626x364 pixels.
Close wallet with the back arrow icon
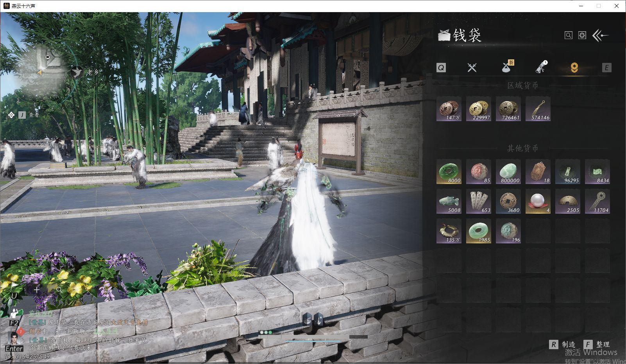601,36
